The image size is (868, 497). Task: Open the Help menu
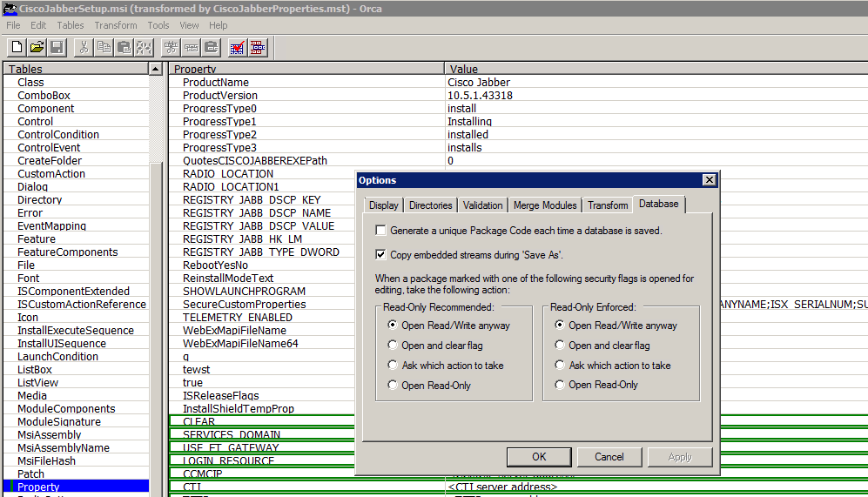(x=219, y=25)
